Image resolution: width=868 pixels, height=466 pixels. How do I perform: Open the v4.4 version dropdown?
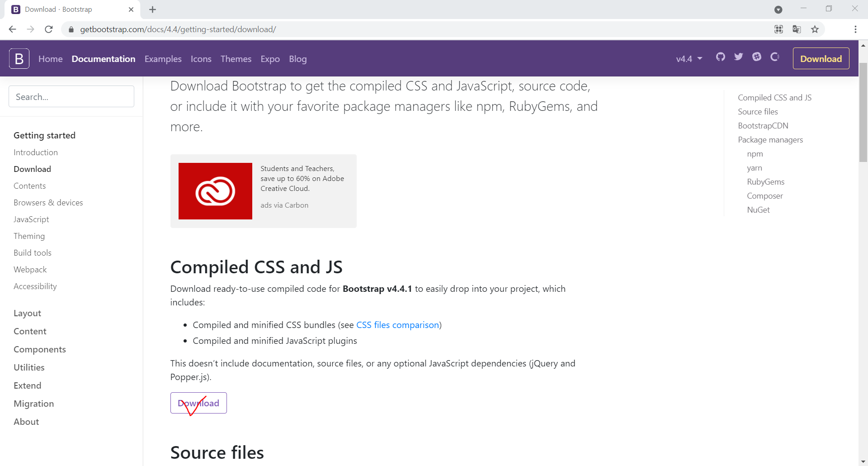click(689, 59)
